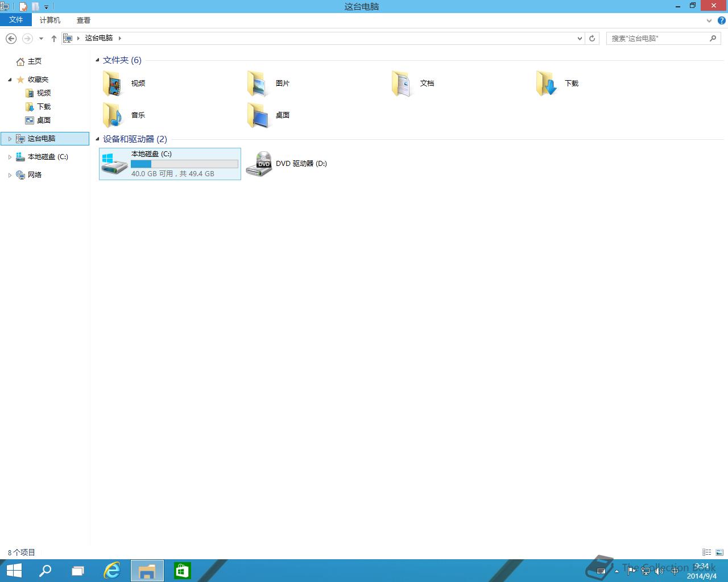
Task: Select DVD 驱动器 (D:) drive
Action: point(287,164)
